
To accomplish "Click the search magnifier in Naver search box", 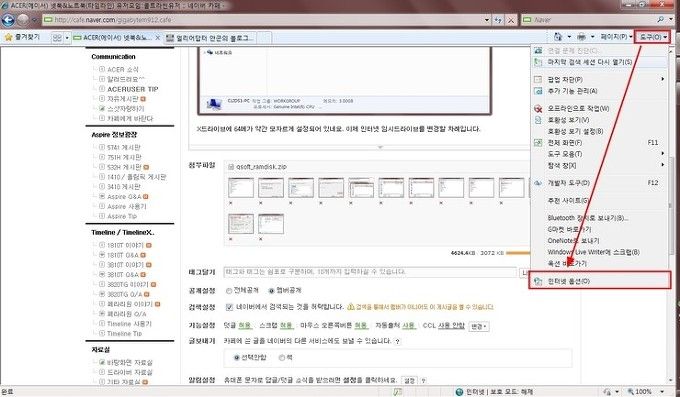I will coord(660,20).
